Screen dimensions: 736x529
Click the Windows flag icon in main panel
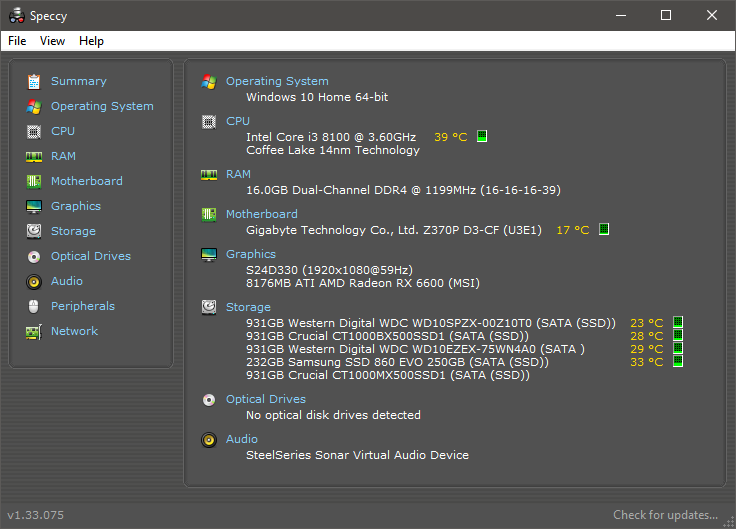[209, 82]
